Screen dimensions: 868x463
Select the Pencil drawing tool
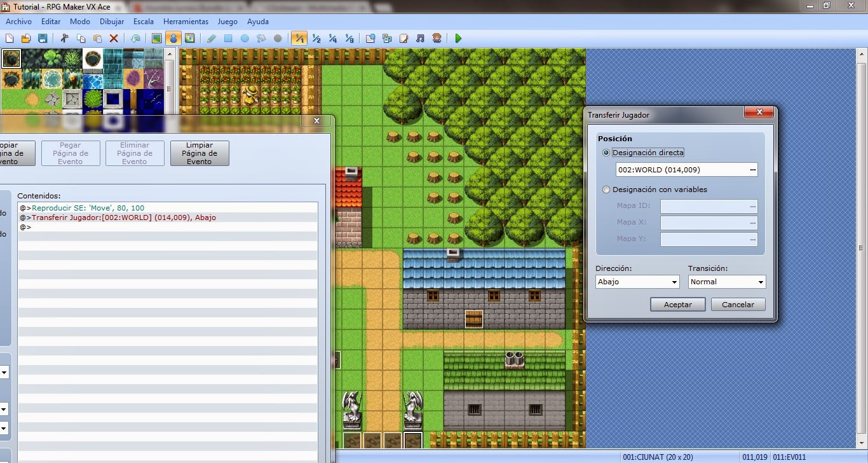(212, 38)
